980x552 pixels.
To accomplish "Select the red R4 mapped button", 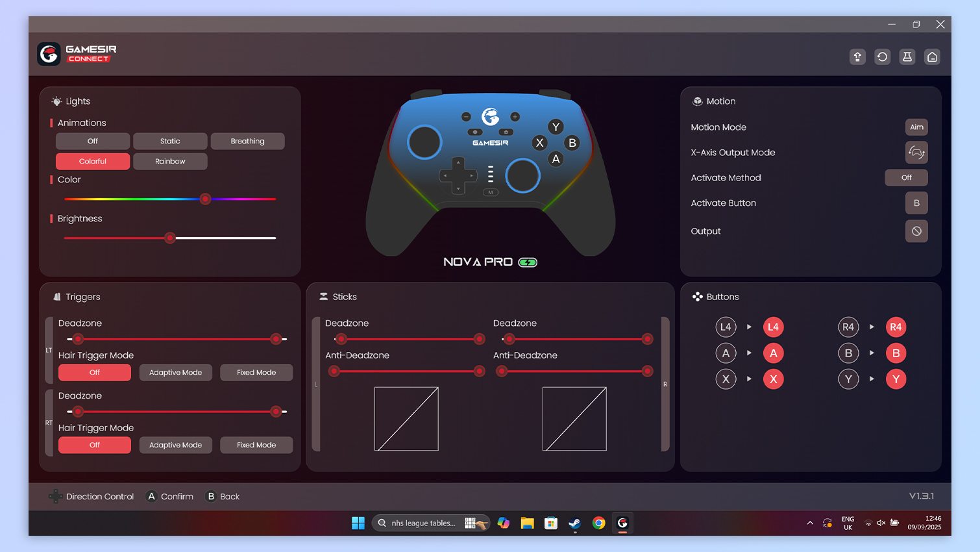I will pyautogui.click(x=896, y=327).
